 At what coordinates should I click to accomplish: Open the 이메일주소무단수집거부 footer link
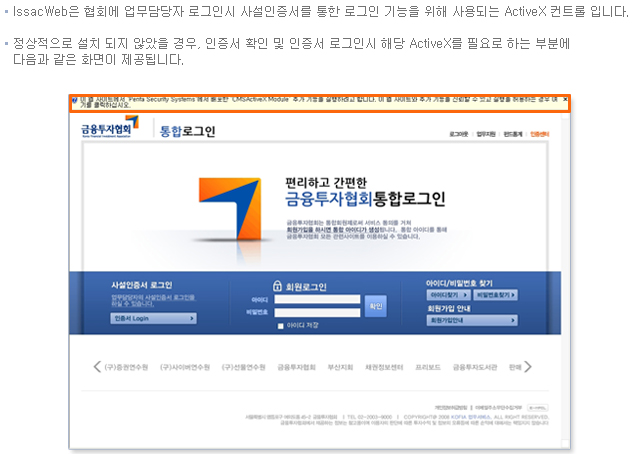click(498, 407)
